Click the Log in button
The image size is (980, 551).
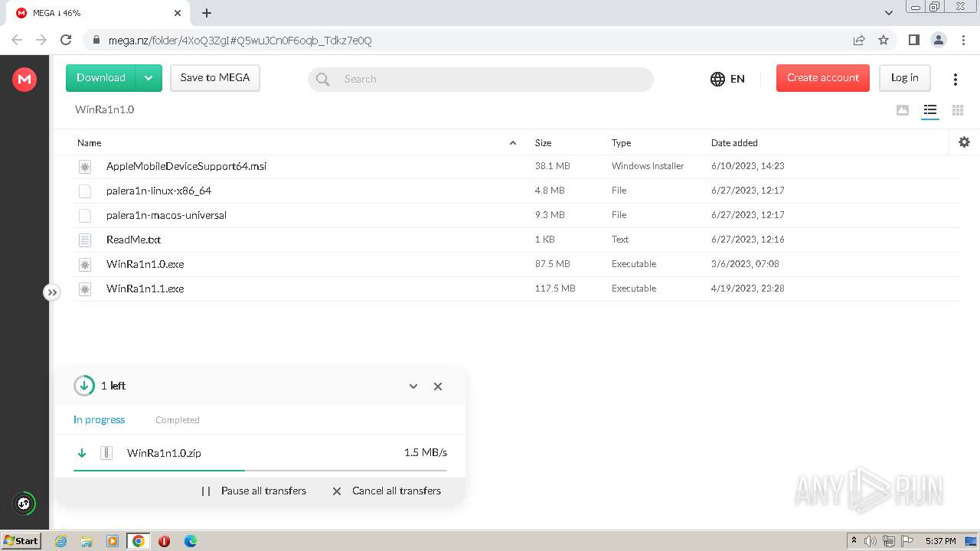coord(905,78)
